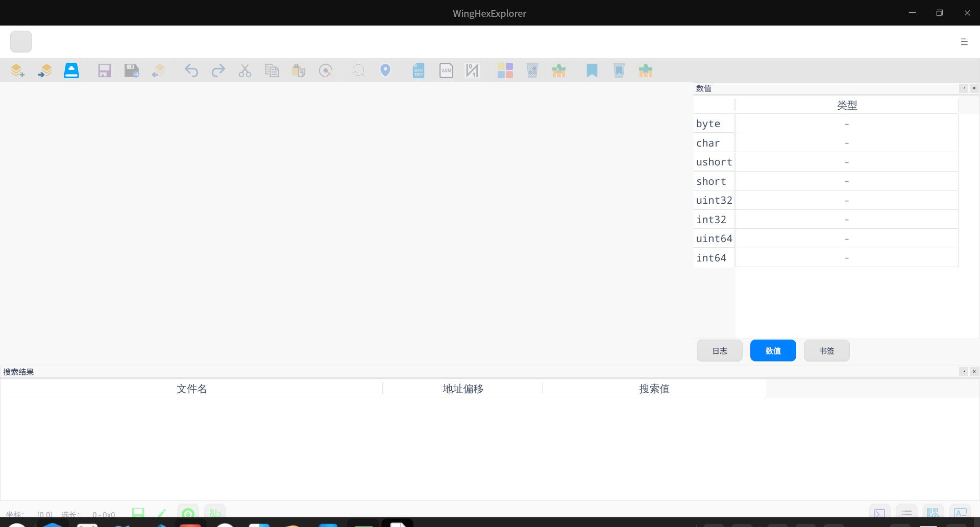Open the ASM disassembly view
Viewport: 980px width, 527px height.
(x=446, y=70)
